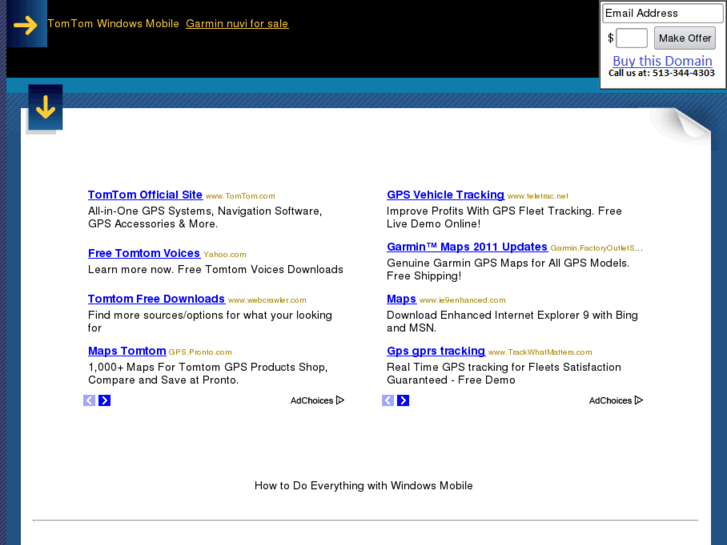Open the Free Tomtom Voices ad
Viewport: 727px width, 545px height.
(144, 253)
